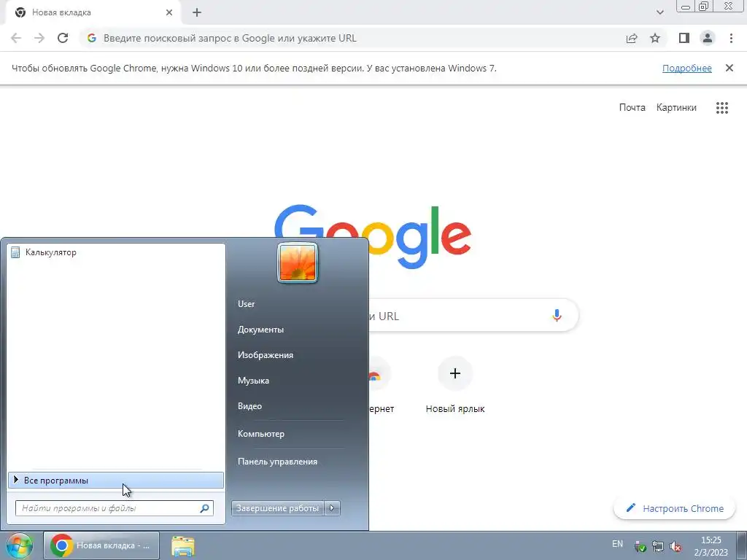Image resolution: width=747 pixels, height=560 pixels.
Task: Open Документы from Start menu
Action: point(260,330)
